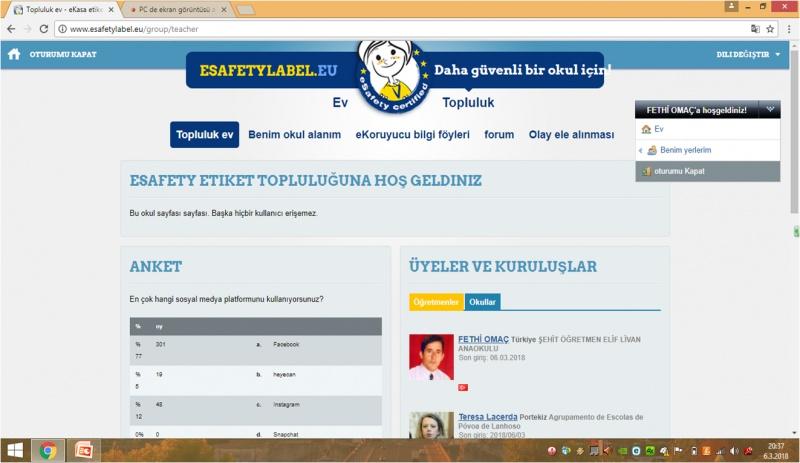The image size is (800, 463).
Task: Click the translate icon in the address bar
Action: pos(755,29)
